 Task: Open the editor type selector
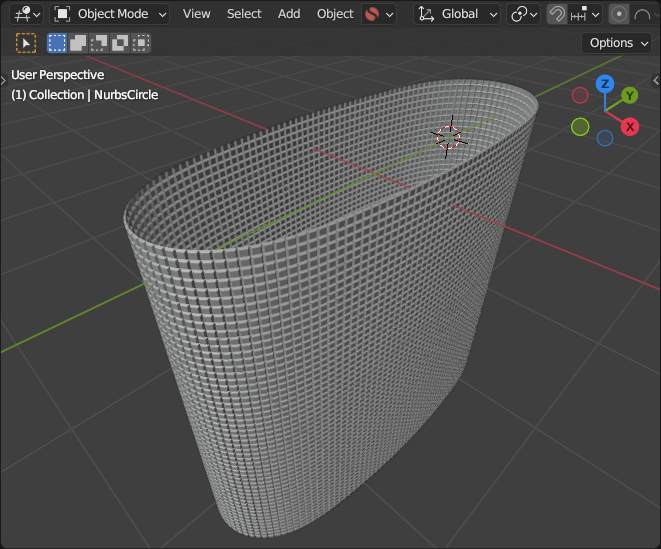click(x=27, y=14)
